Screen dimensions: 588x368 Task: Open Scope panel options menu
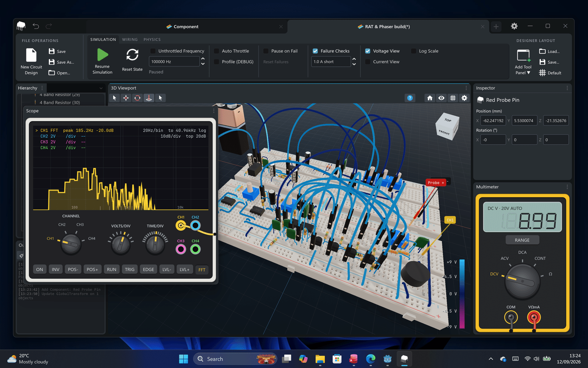click(x=214, y=111)
